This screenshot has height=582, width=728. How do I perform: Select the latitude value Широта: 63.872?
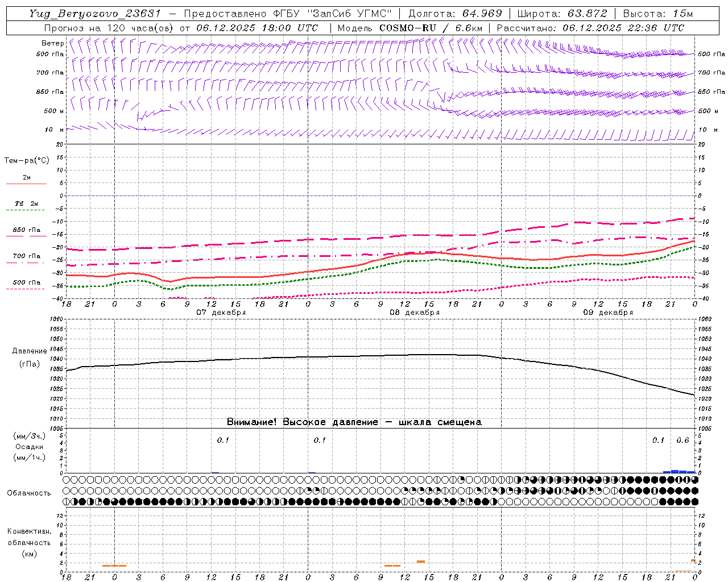(x=562, y=14)
